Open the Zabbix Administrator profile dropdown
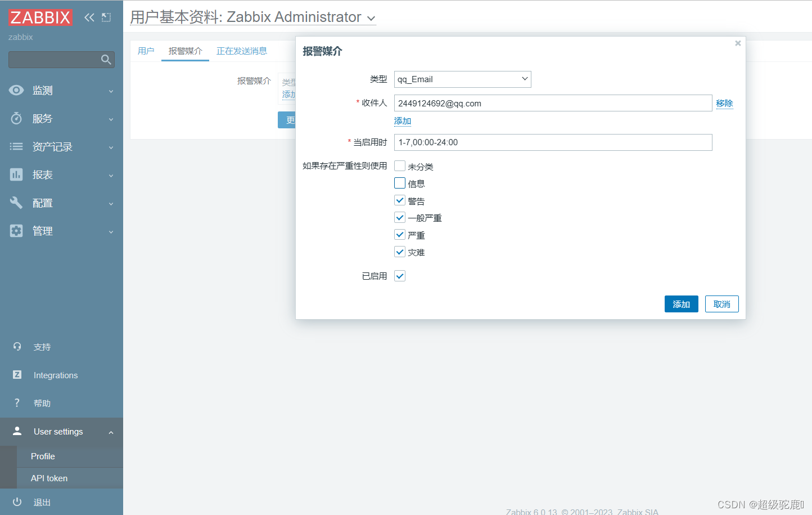The width and height of the screenshot is (812, 515). point(371,17)
